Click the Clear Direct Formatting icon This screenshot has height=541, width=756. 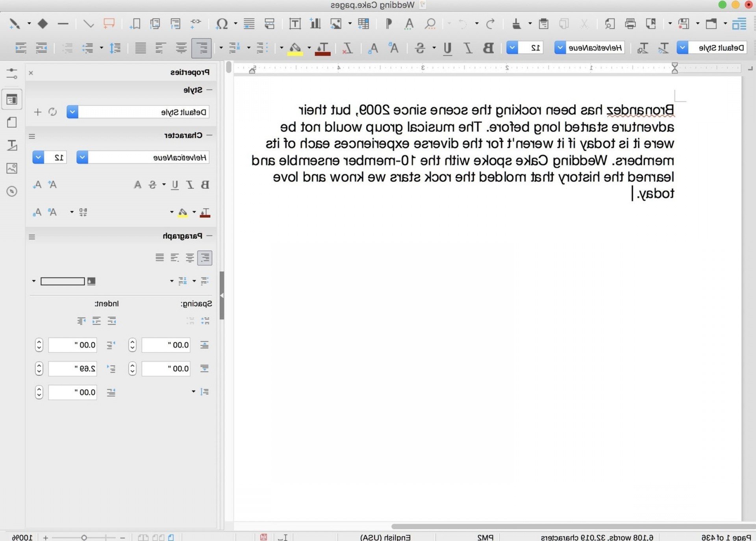(347, 48)
